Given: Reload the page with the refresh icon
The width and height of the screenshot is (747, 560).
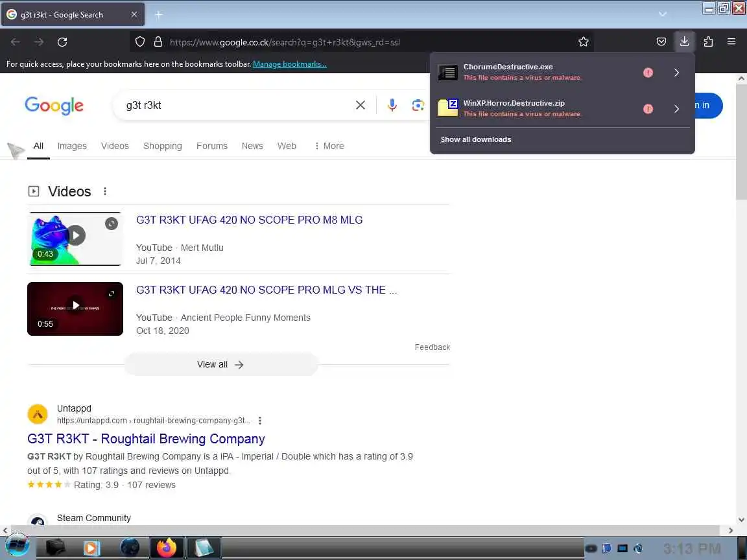Looking at the screenshot, I should tap(62, 42).
